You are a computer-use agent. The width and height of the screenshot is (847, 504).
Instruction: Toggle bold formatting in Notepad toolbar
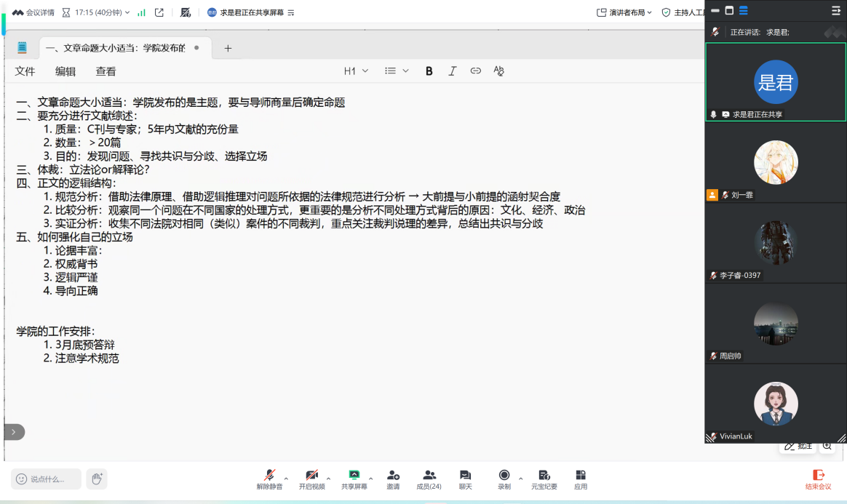coord(429,71)
